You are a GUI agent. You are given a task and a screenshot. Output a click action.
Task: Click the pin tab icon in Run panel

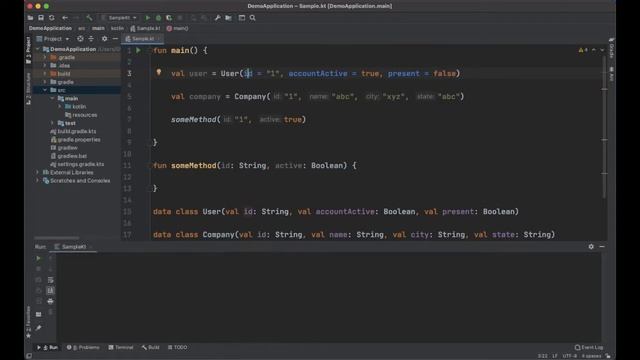[38, 328]
